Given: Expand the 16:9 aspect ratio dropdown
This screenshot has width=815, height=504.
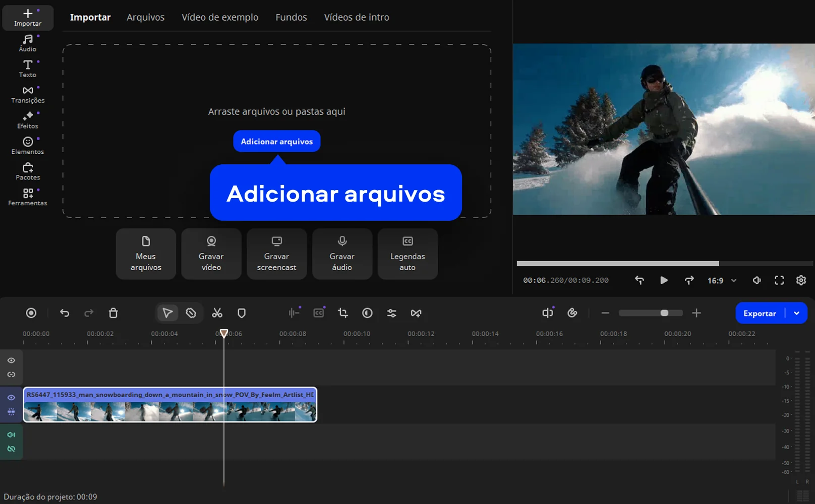Looking at the screenshot, I should point(722,281).
